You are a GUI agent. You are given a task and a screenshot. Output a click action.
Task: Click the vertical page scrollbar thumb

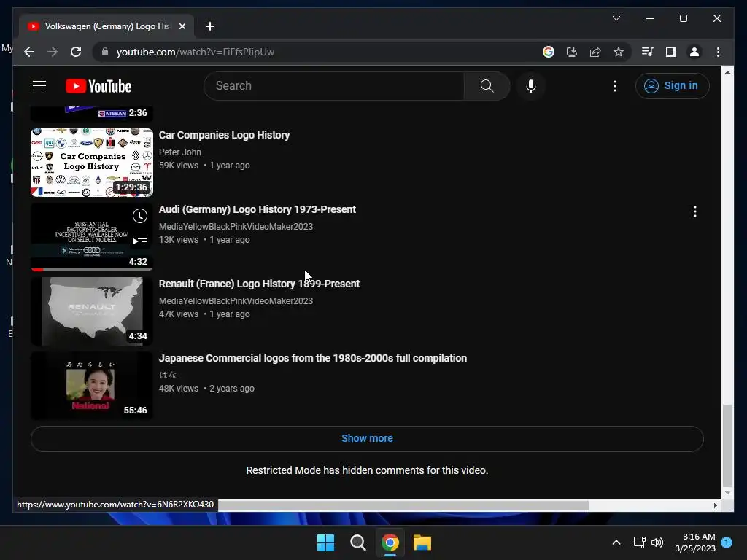tap(727, 446)
